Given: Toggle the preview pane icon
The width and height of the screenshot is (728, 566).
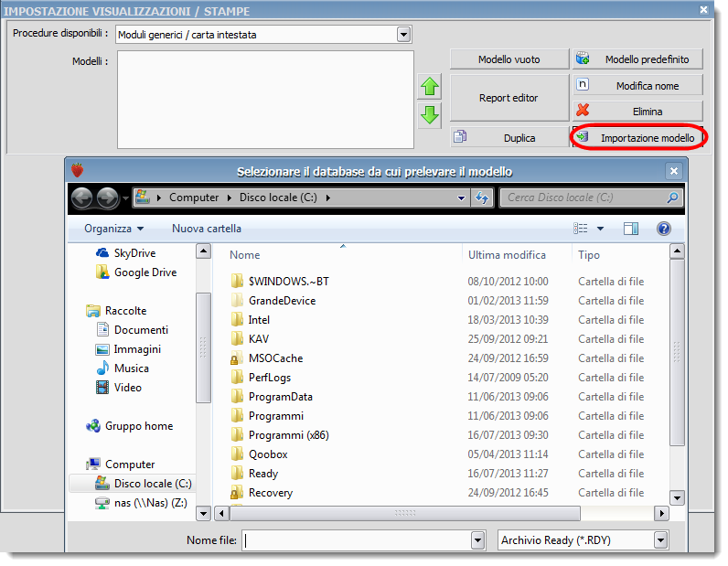Looking at the screenshot, I should [x=630, y=229].
